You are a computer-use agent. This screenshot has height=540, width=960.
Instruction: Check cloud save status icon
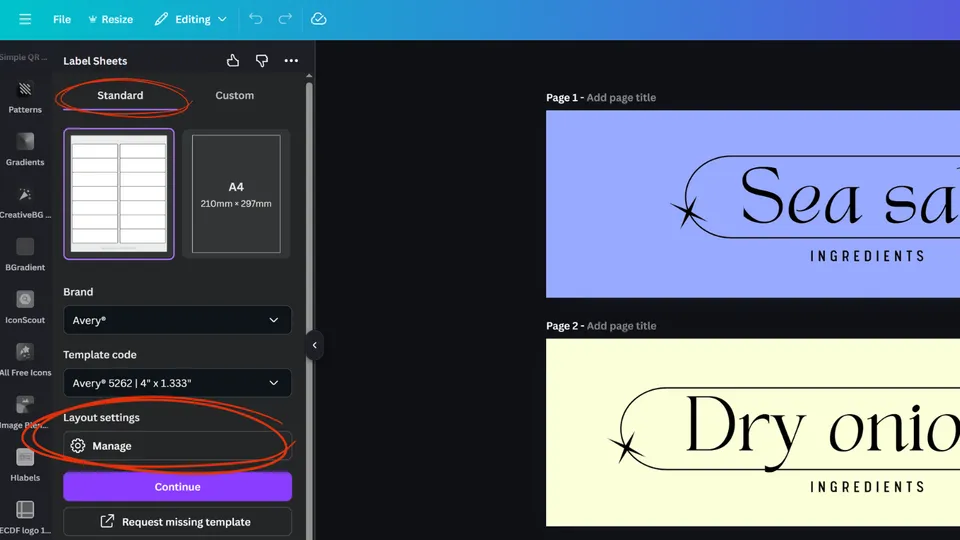(x=318, y=19)
